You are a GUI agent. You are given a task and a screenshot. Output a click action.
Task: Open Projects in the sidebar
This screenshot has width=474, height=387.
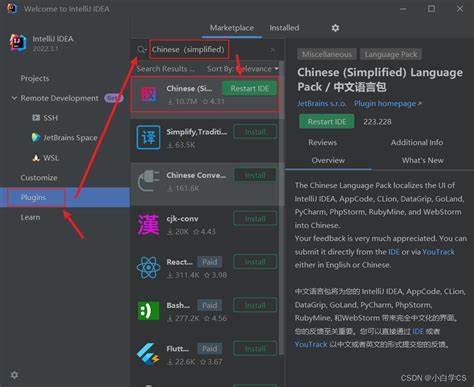[35, 78]
